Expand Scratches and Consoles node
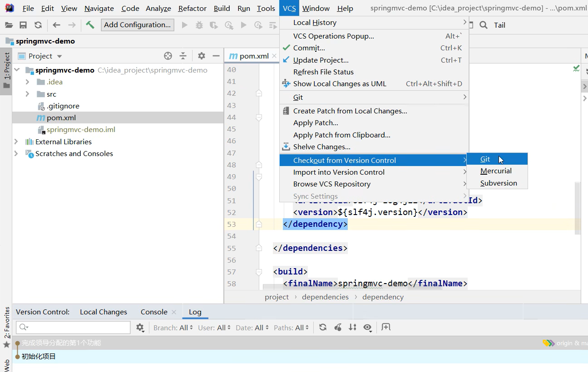The width and height of the screenshot is (588, 372). pyautogui.click(x=16, y=153)
